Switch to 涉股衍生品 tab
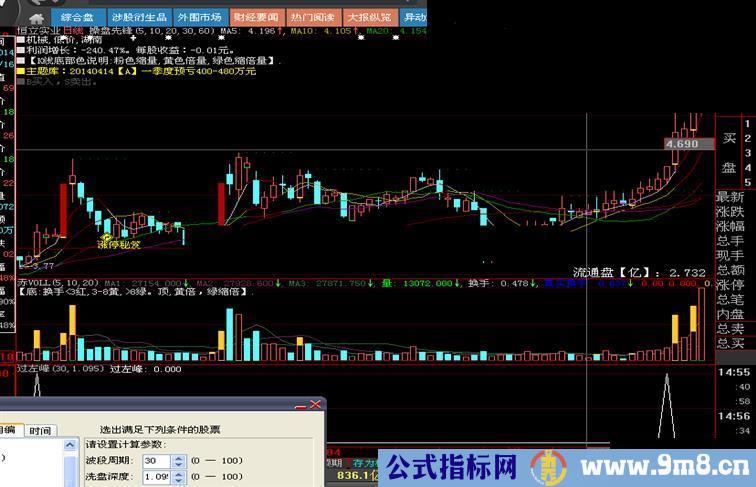Viewport: 756px width, 487px height. coord(139,17)
